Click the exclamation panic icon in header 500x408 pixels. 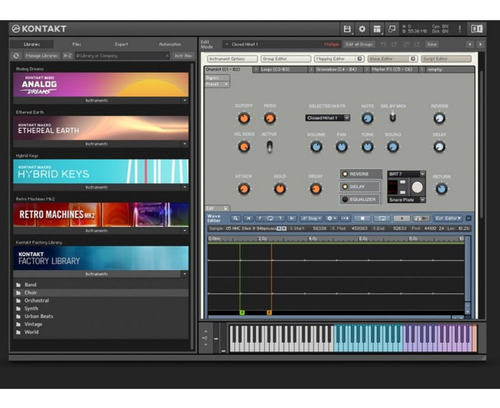[x=460, y=29]
